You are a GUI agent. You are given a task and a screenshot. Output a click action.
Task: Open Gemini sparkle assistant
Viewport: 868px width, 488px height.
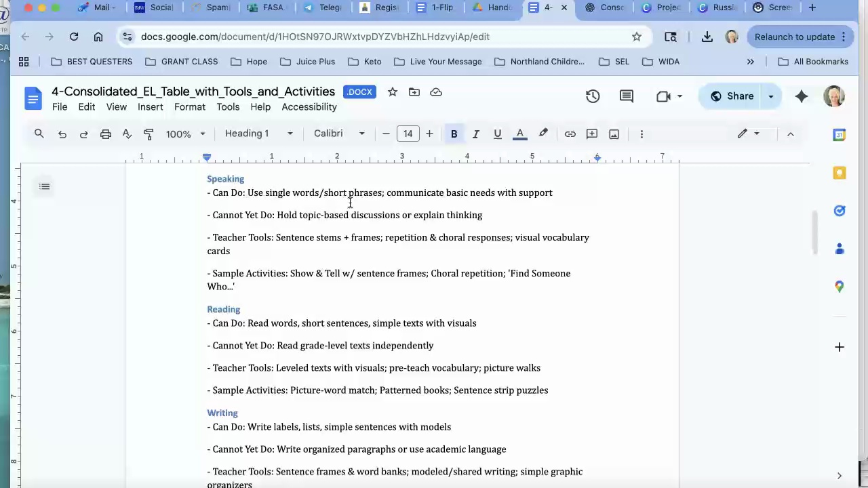[x=802, y=96]
